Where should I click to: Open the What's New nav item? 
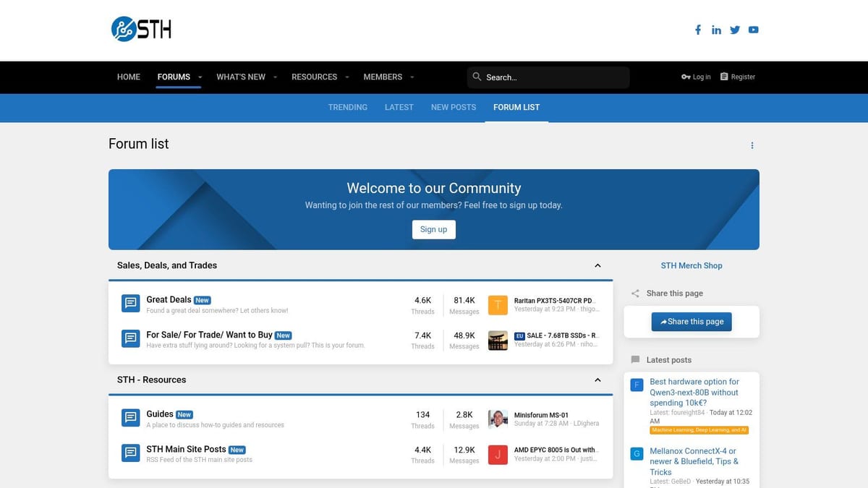point(241,77)
